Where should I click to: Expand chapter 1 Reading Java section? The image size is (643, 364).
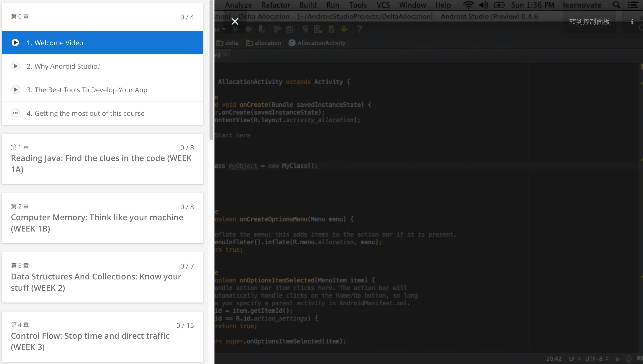coord(102,159)
